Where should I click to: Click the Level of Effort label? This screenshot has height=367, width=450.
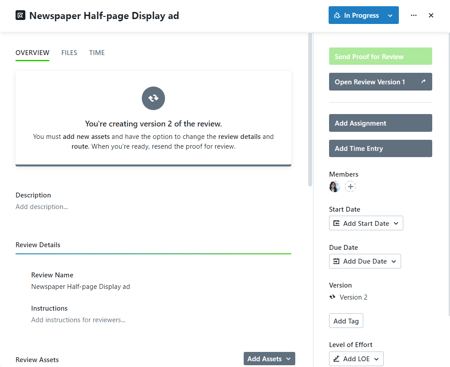coord(351,345)
